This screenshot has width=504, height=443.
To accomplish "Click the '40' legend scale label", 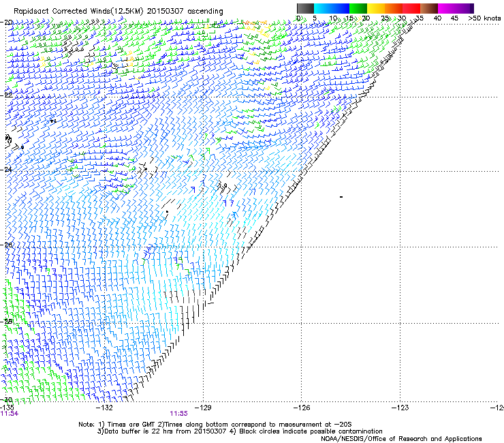I will tap(437, 18).
